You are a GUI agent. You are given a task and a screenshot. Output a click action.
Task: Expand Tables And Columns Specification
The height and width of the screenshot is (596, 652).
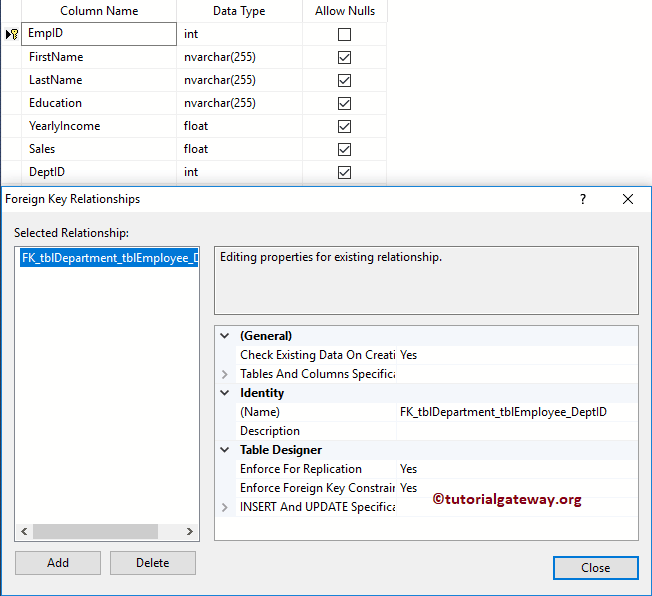225,374
